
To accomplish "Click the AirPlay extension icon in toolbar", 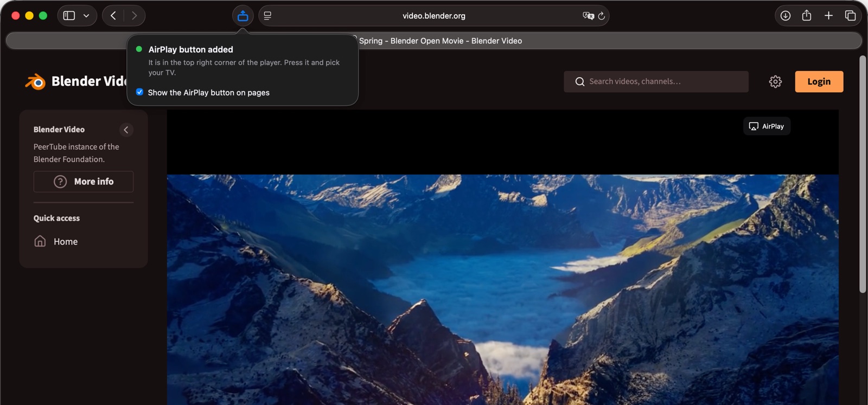I will 243,16.
